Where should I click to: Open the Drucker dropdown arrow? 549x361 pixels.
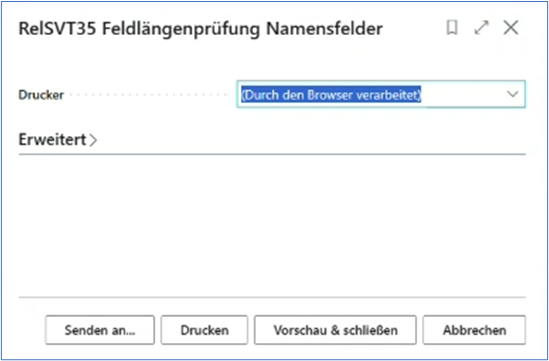(513, 94)
